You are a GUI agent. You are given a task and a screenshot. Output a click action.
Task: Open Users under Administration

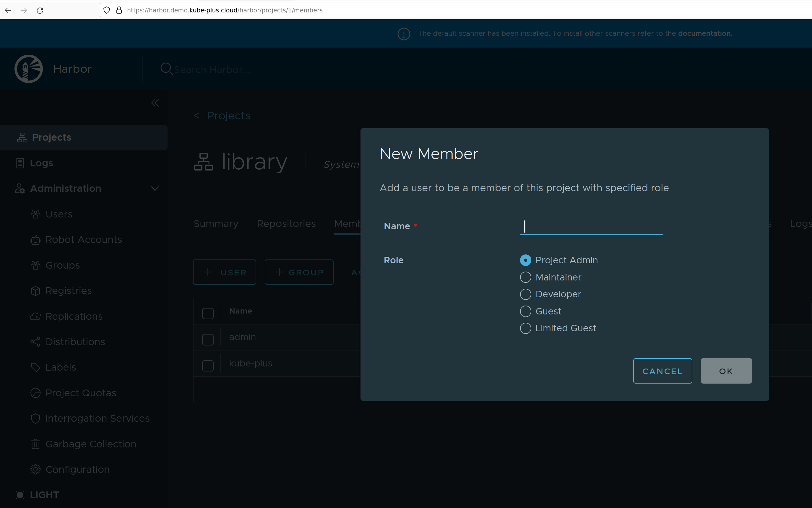(59, 214)
